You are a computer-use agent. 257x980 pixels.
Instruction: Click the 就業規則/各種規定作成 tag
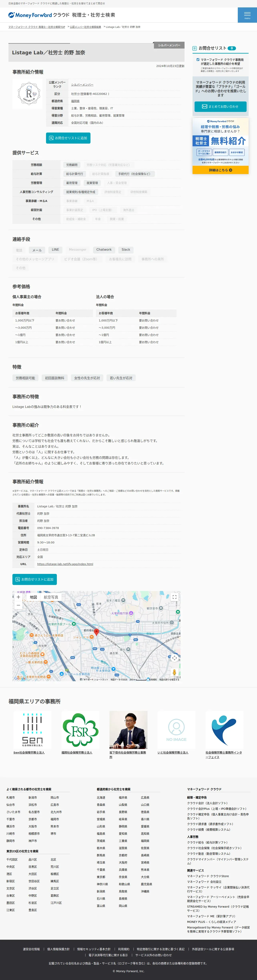tap(80, 192)
